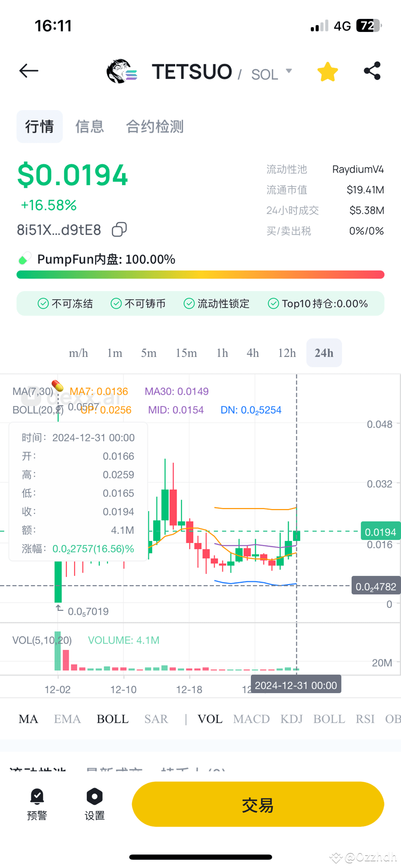
Task: Enable the MA indicator
Action: click(28, 719)
